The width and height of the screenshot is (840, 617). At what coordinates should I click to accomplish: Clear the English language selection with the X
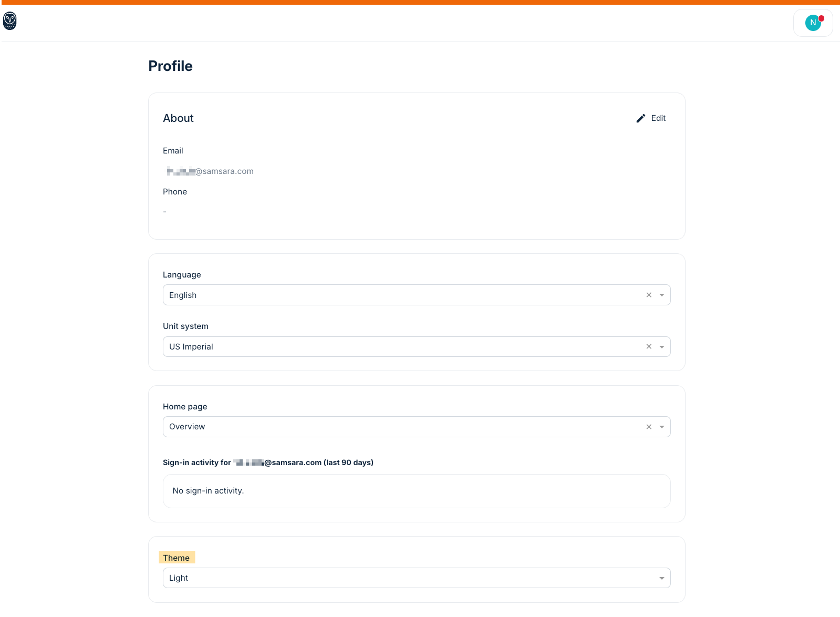pos(648,295)
